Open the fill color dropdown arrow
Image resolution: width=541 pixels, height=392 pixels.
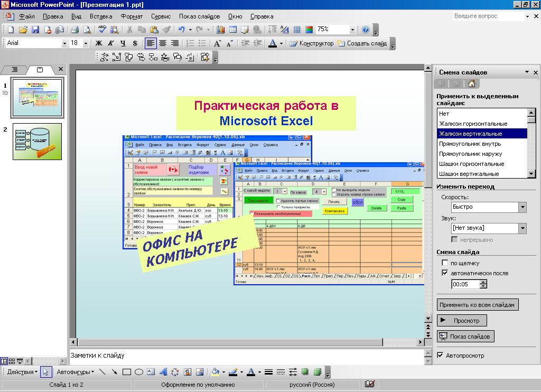click(223, 372)
